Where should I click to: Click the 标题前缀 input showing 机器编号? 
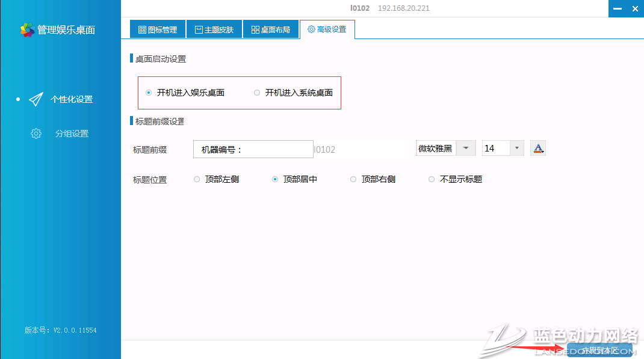click(x=253, y=149)
